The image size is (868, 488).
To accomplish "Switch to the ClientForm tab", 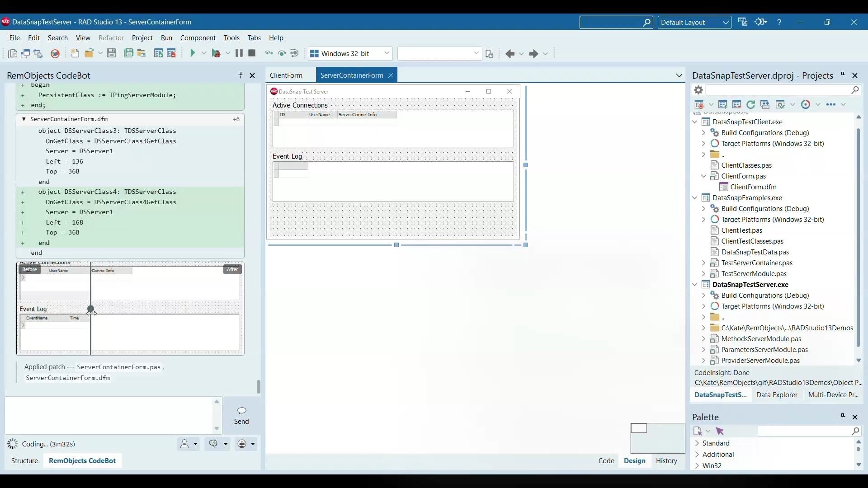I will tap(287, 75).
